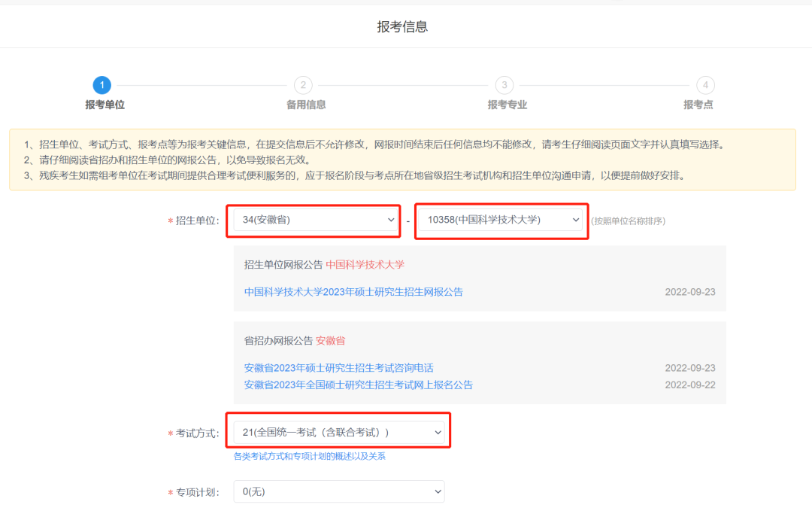Click the red 安徽省 name in announcement header
The width and height of the screenshot is (812, 523).
click(x=330, y=341)
